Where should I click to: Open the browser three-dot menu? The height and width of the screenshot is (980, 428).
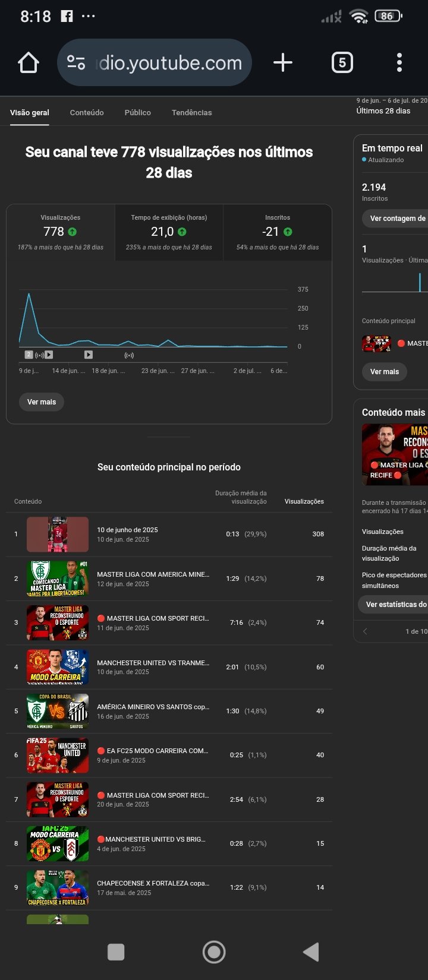pos(399,62)
